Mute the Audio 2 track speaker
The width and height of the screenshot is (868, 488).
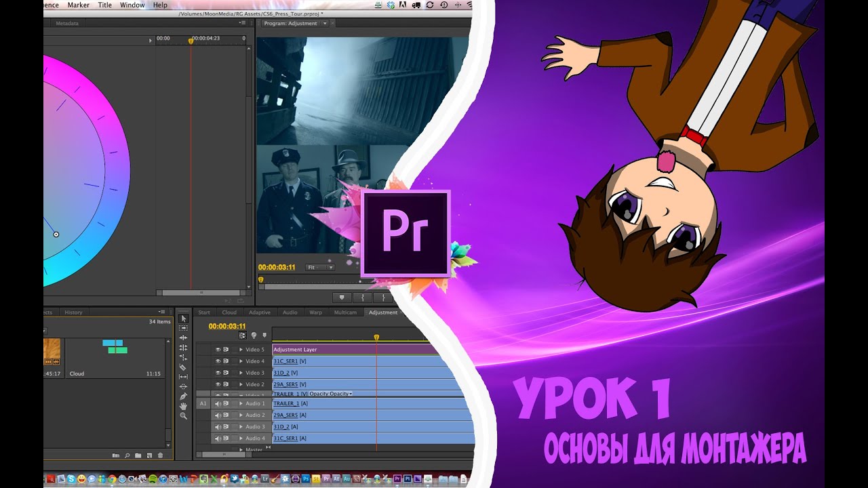pyautogui.click(x=218, y=415)
